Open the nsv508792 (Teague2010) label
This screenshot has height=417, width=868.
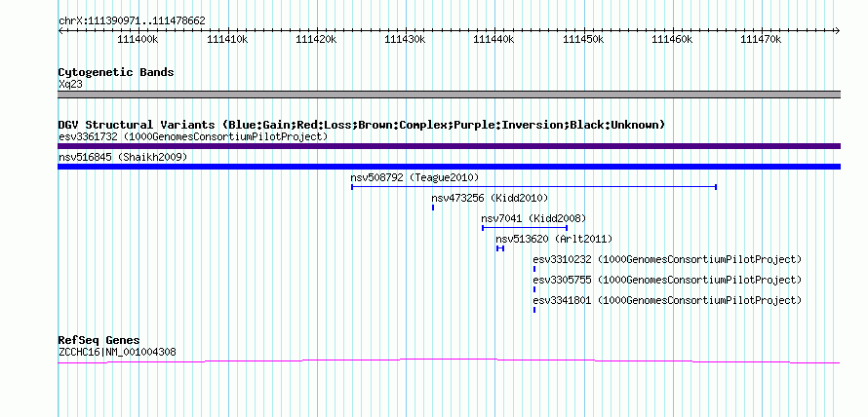(414, 177)
